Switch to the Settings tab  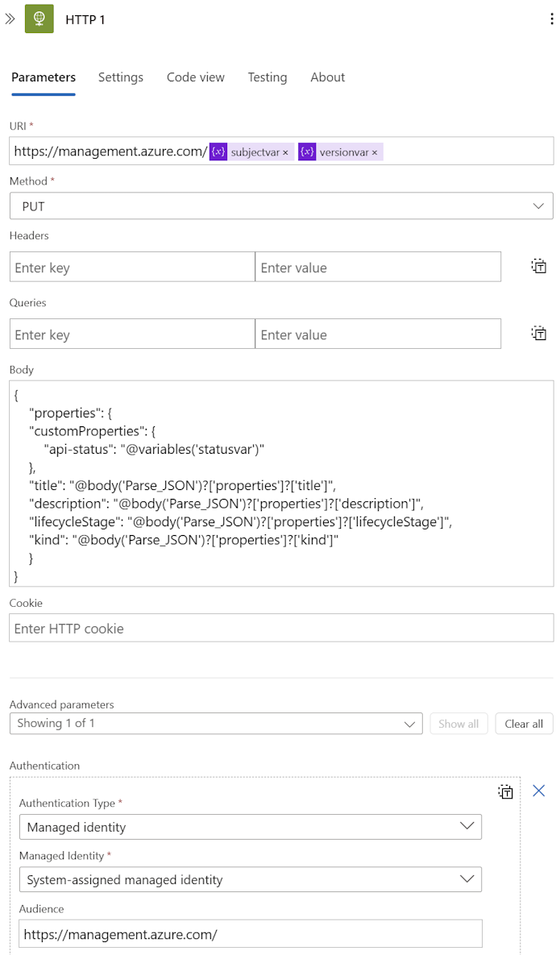click(121, 77)
